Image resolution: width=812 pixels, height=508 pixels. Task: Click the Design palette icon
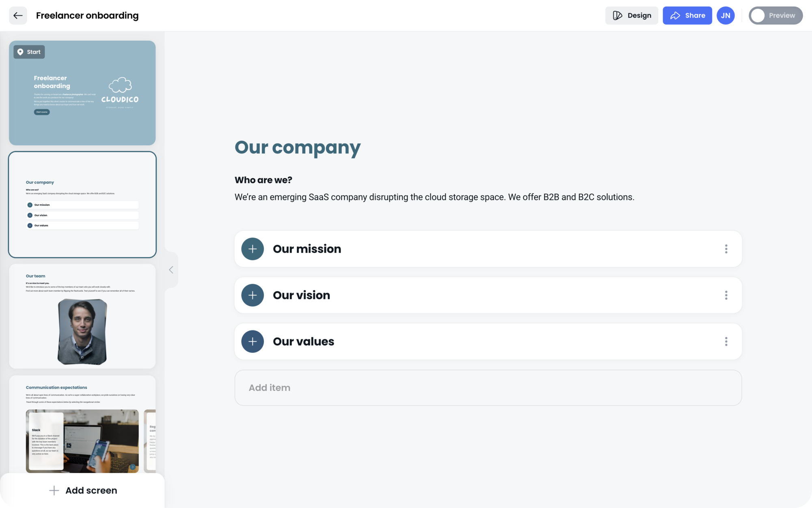617,15
